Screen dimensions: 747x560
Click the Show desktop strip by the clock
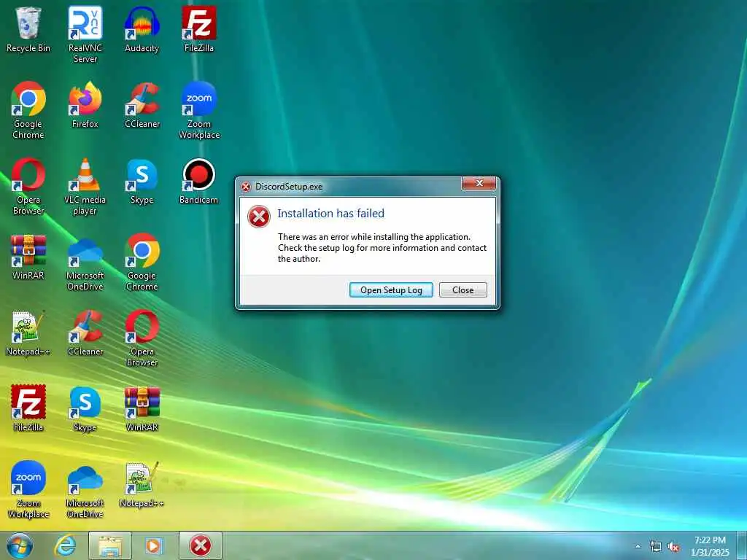[x=742, y=545]
